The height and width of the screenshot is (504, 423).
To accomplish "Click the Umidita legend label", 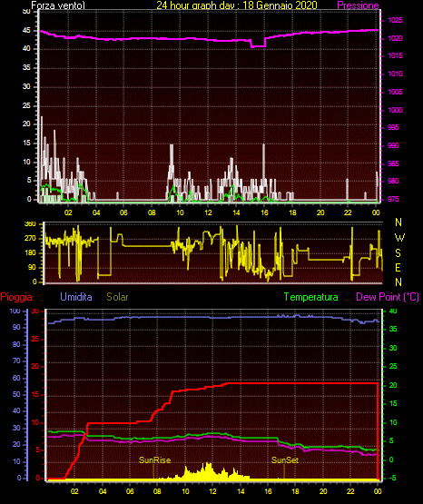I will 76,297.
